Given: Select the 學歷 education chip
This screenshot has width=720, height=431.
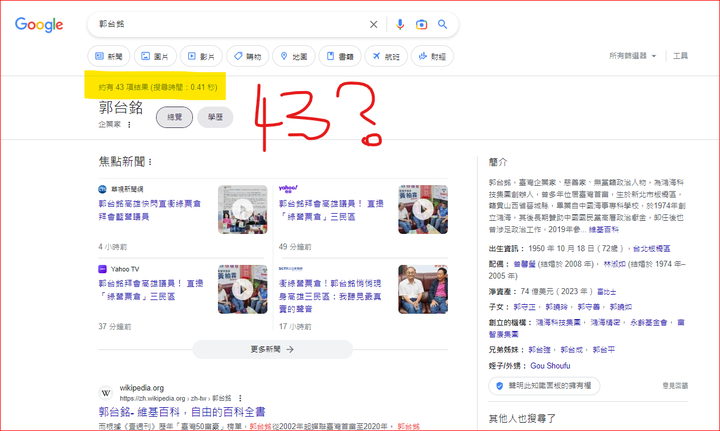Looking at the screenshot, I should pyautogui.click(x=215, y=118).
